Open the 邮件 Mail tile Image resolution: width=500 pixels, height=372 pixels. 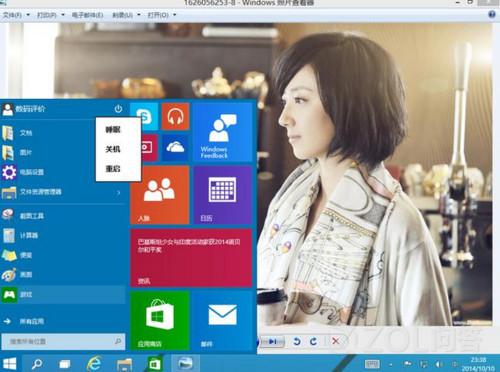point(223,321)
